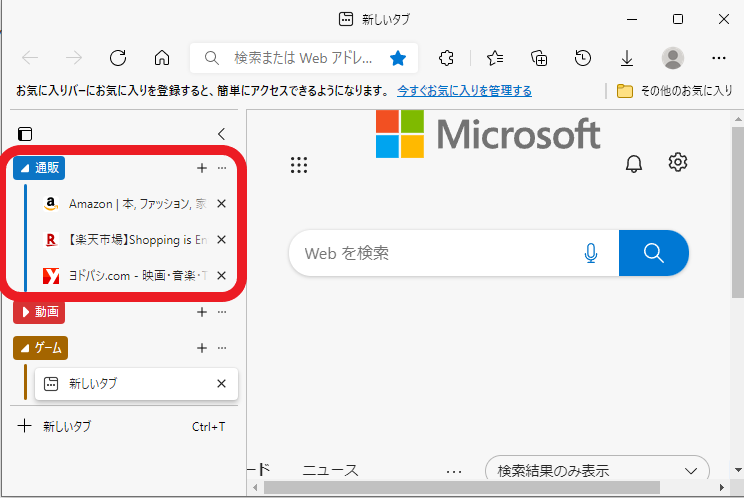Close the 新しいタブ tab in the ゲーム group
The width and height of the screenshot is (744, 498).
221,384
